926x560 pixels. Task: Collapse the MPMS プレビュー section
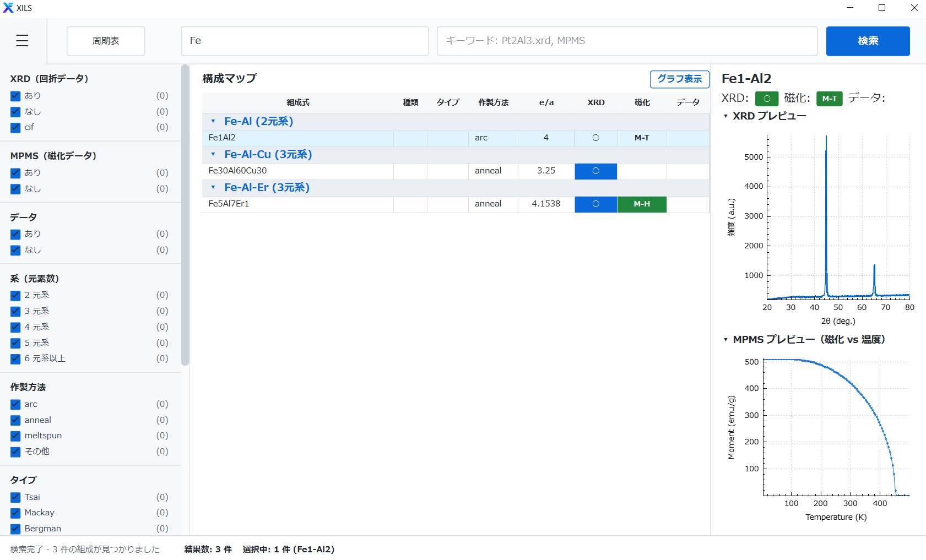pos(725,340)
